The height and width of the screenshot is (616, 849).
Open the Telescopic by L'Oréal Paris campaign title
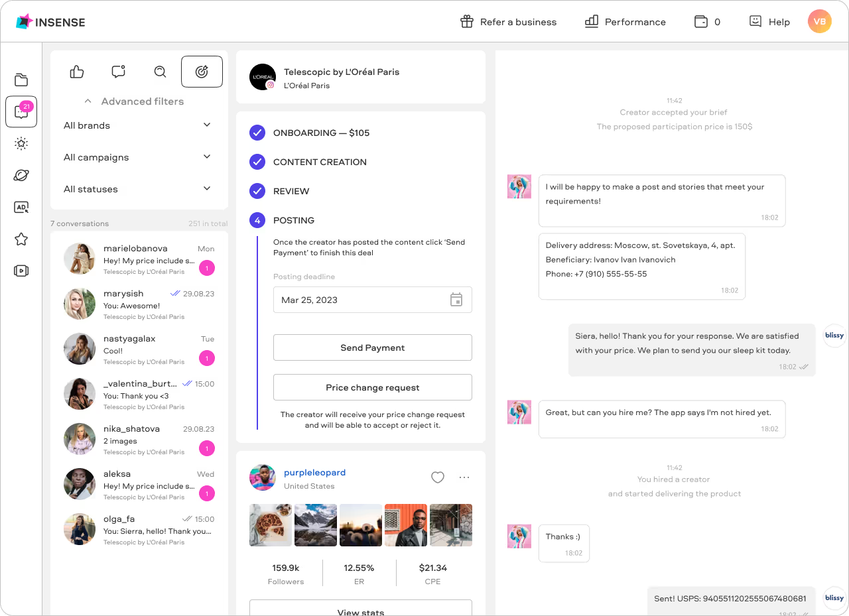coord(342,72)
